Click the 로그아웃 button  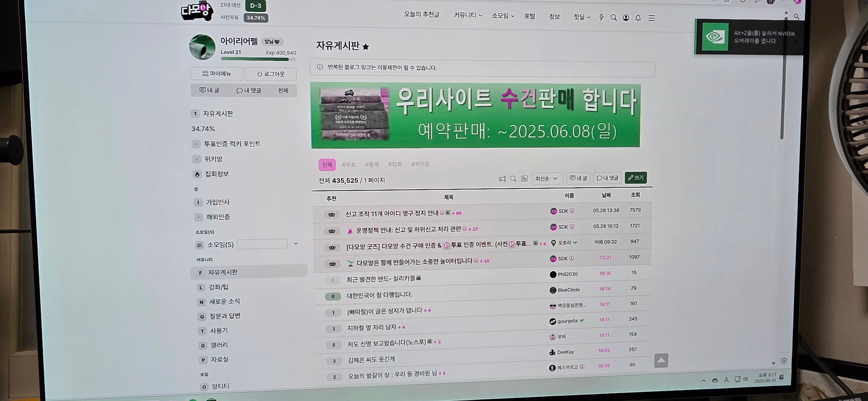(x=271, y=74)
